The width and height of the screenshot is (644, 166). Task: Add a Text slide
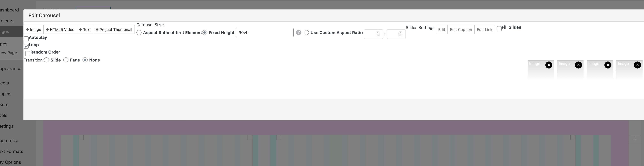(x=85, y=30)
